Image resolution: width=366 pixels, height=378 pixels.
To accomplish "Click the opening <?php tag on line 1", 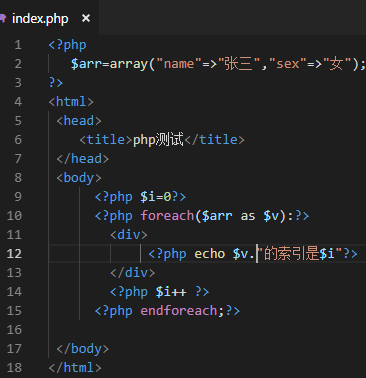I will tap(67, 45).
